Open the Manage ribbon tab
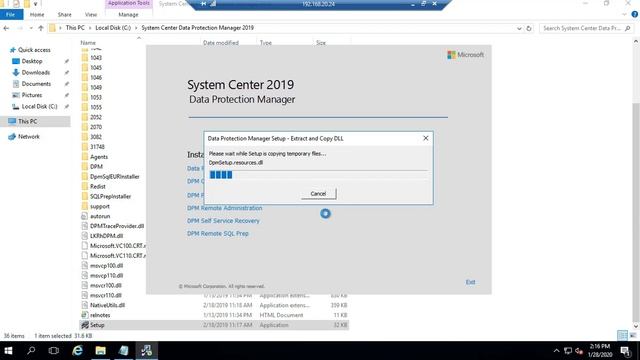This screenshot has width=640, height=360. click(128, 14)
